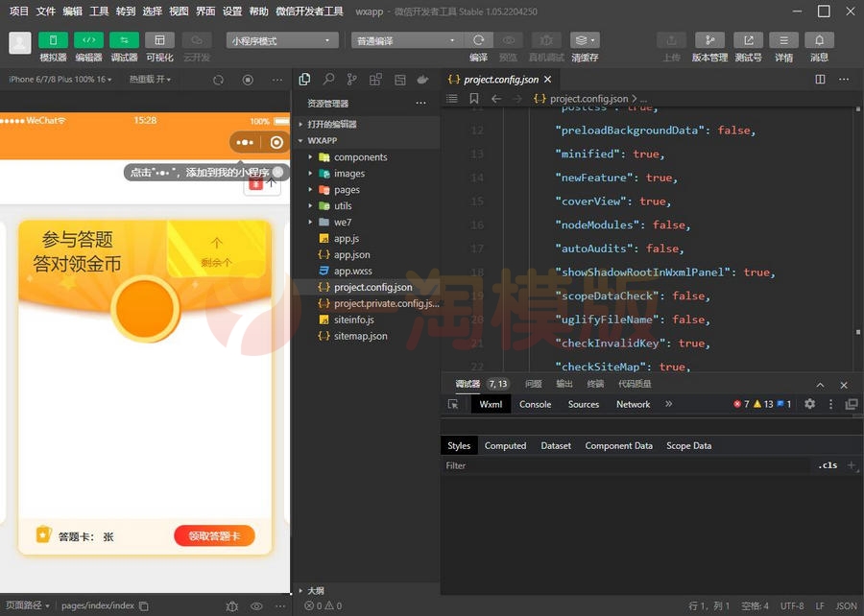Open the details (详情) icon
The image size is (864, 616).
(x=783, y=40)
